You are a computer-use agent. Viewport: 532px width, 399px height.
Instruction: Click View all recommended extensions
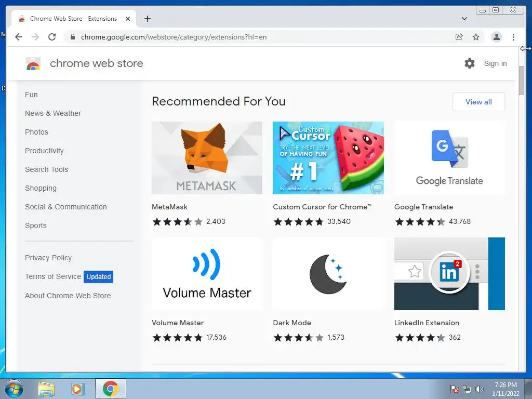(x=478, y=102)
